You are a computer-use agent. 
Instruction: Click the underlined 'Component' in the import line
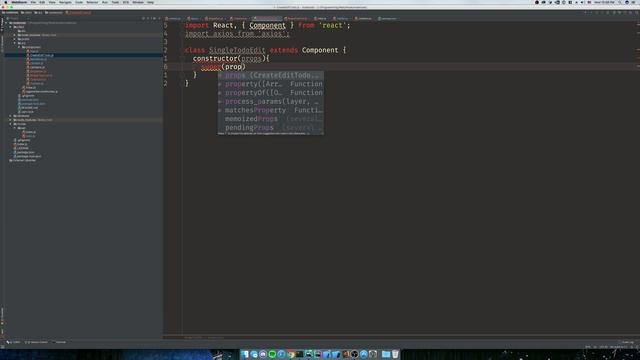pos(267,25)
